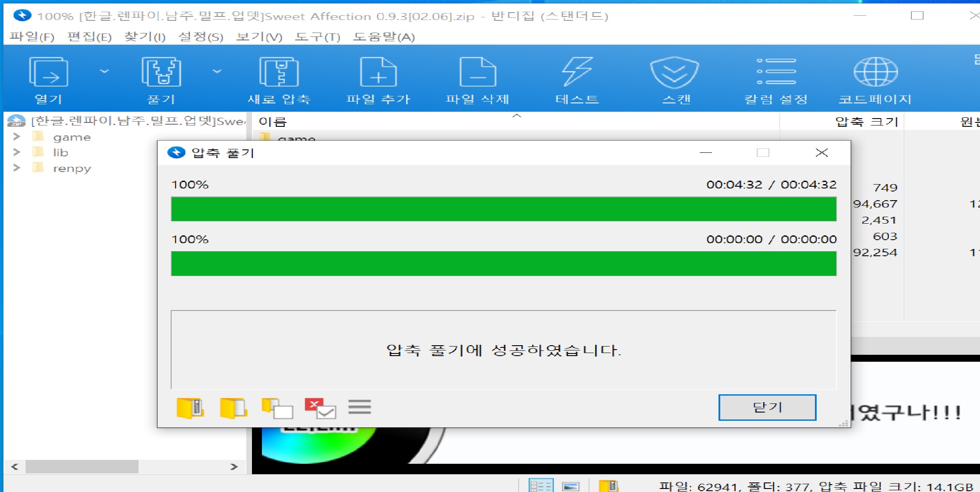Click the open-archive folder icon in the dialog
980x492 pixels.
[x=190, y=408]
